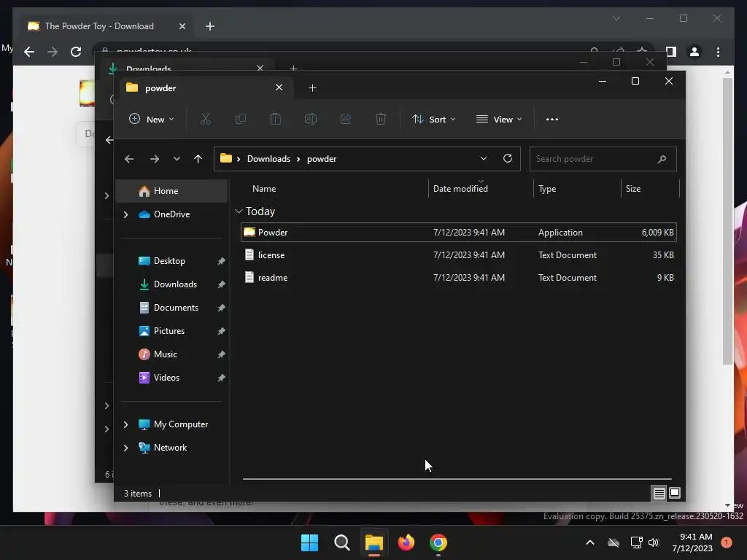The image size is (747, 560).
Task: Click the Paste clipboard icon
Action: point(275,119)
